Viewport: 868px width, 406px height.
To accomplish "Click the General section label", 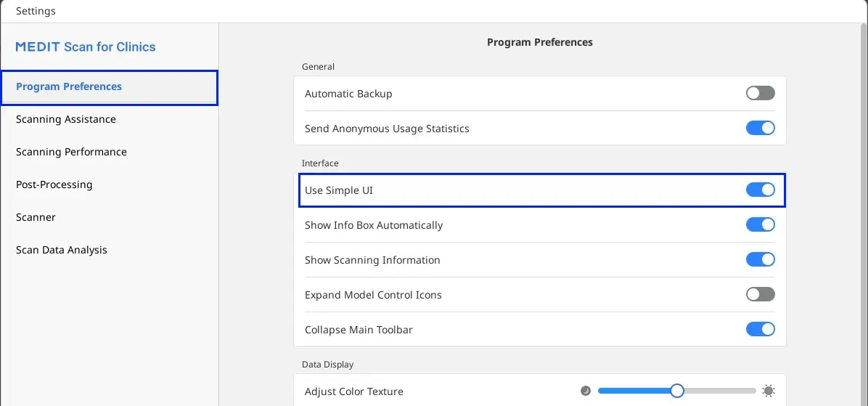I will coord(318,67).
